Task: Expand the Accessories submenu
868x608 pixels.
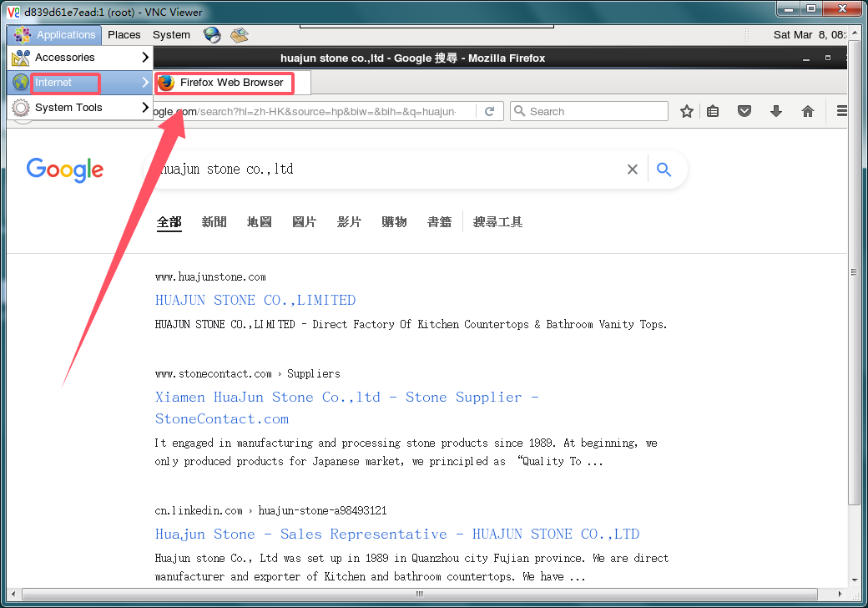Action: [x=80, y=58]
